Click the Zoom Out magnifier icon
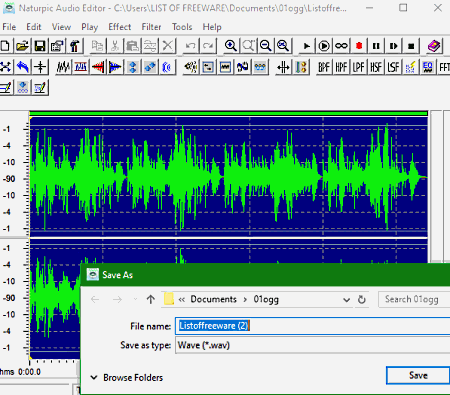This screenshot has width=450, height=395. click(266, 46)
